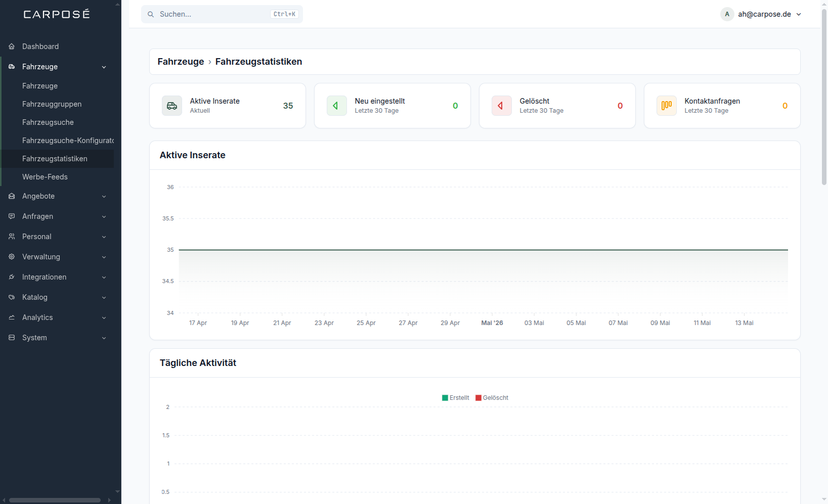Collapse the Fahrzeuge menu chevron
This screenshot has width=828, height=504.
coord(104,67)
